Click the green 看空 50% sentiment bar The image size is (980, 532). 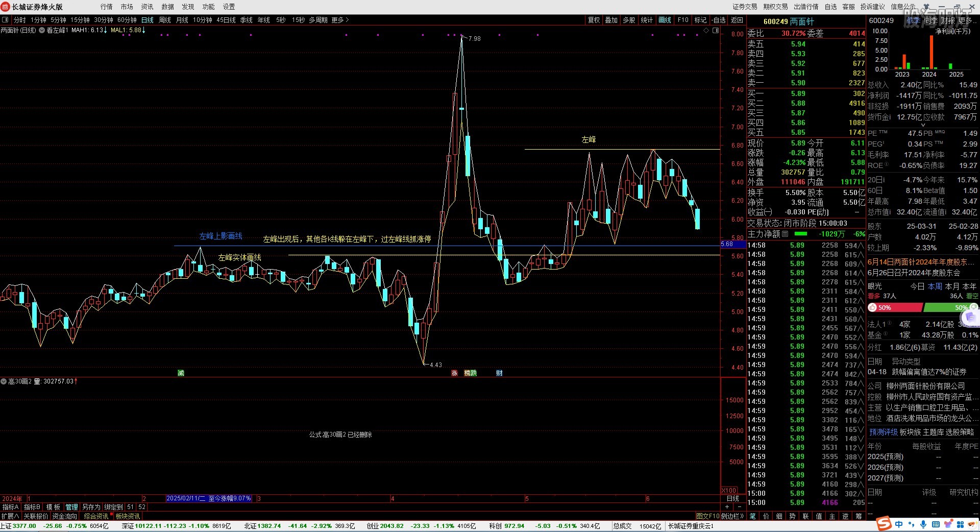[x=950, y=307]
